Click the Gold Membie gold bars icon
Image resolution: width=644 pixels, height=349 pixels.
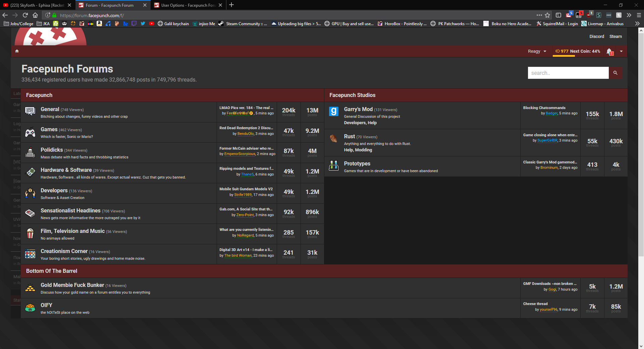click(30, 288)
